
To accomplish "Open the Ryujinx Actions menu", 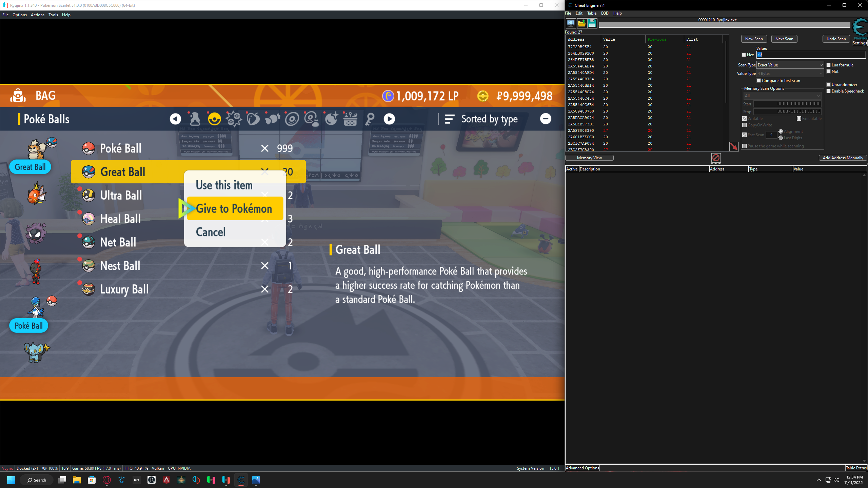I will pos(37,15).
